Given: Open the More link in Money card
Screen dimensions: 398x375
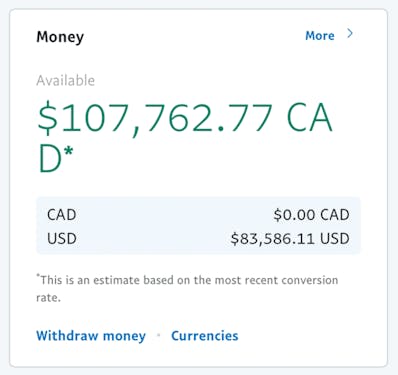Looking at the screenshot, I should (320, 36).
